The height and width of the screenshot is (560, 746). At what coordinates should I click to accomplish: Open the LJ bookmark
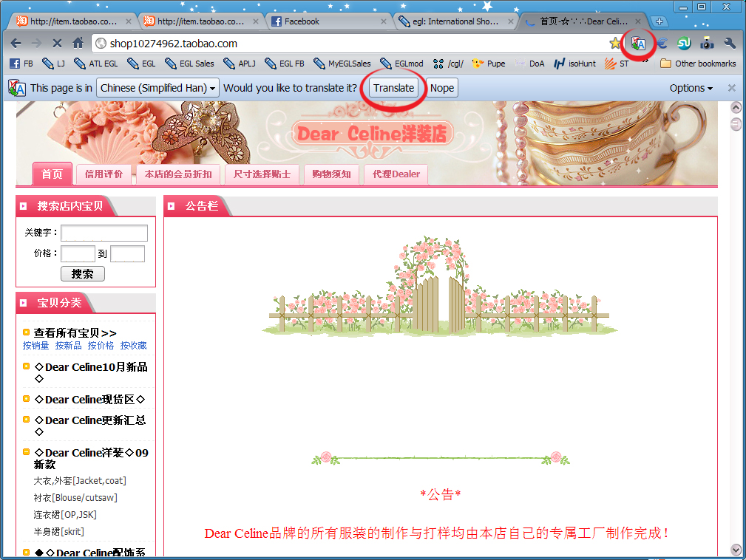pos(54,64)
